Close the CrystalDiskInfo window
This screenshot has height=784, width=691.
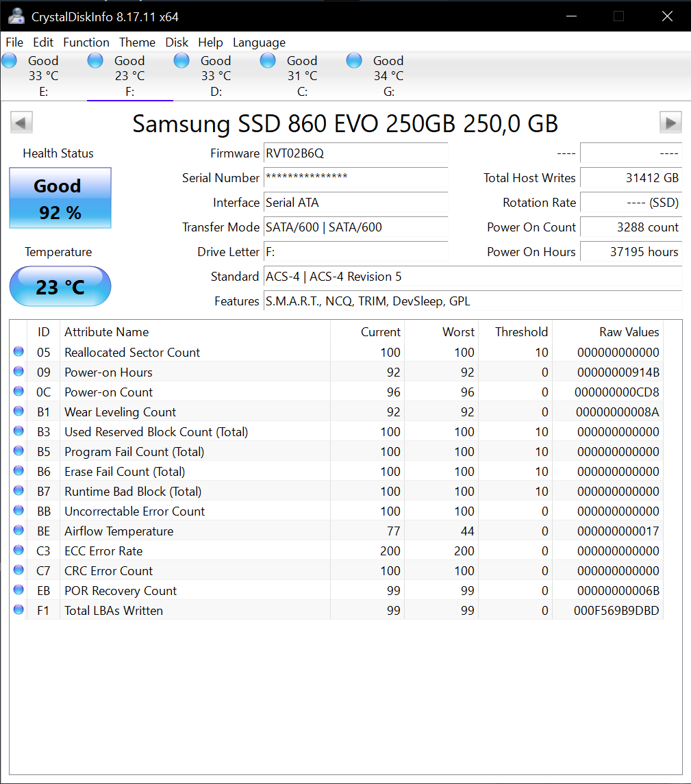click(x=667, y=16)
